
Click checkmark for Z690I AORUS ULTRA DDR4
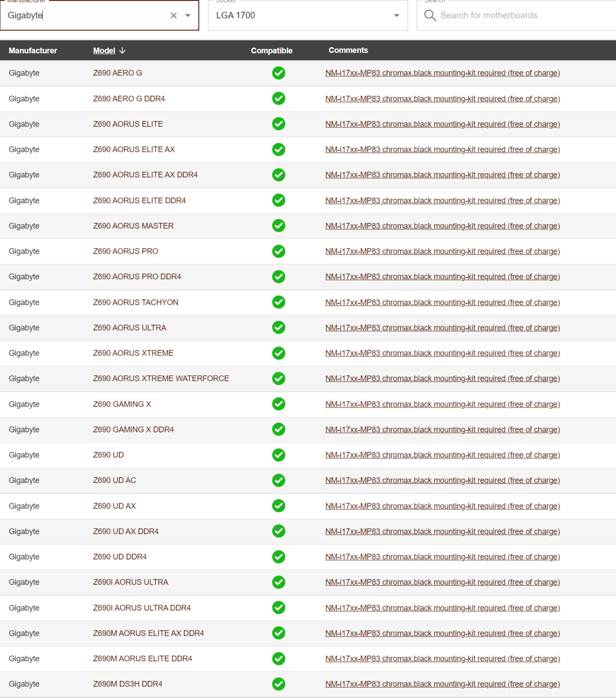pos(279,608)
